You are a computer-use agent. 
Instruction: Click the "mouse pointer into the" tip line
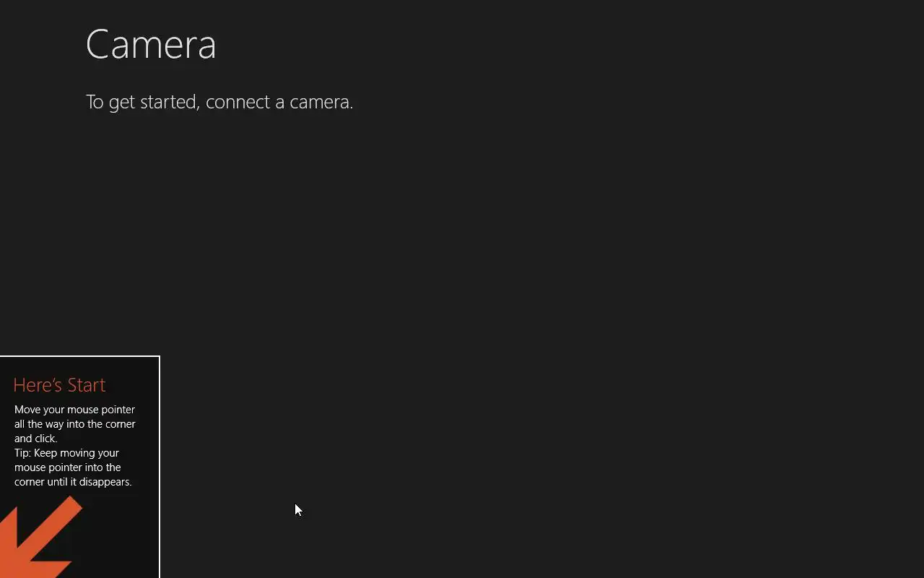pyautogui.click(x=67, y=467)
